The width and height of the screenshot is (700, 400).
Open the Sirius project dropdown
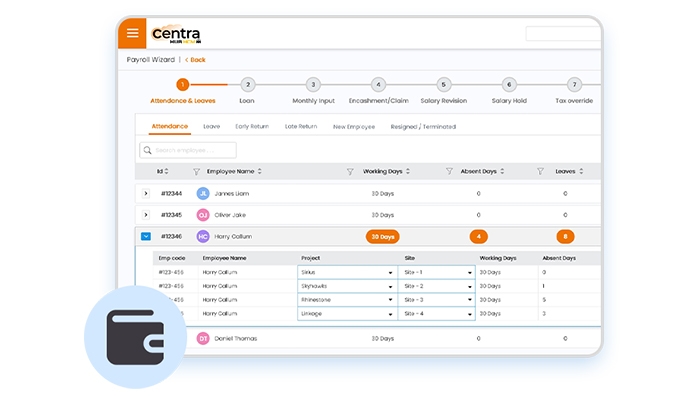tap(346, 272)
